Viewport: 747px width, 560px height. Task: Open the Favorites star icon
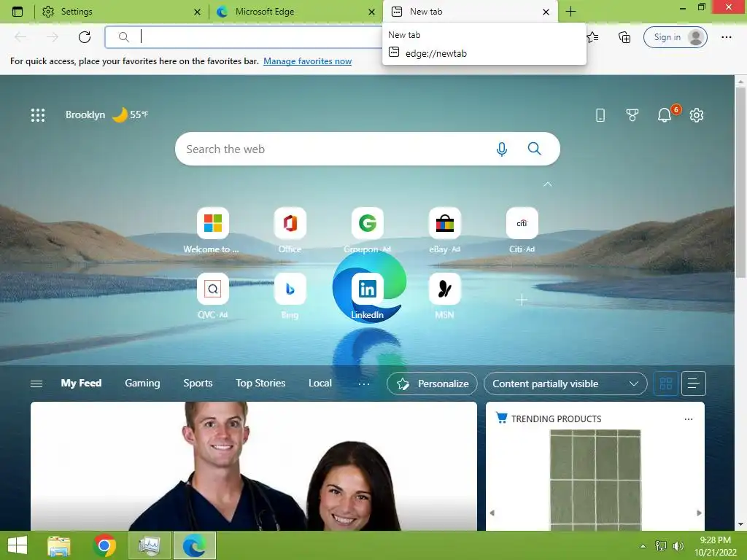pyautogui.click(x=593, y=36)
